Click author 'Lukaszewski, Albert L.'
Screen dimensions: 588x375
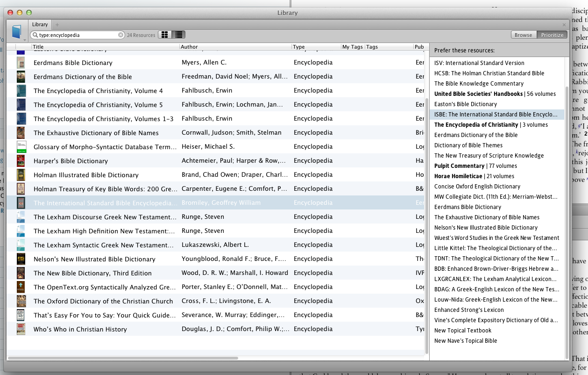pos(215,245)
